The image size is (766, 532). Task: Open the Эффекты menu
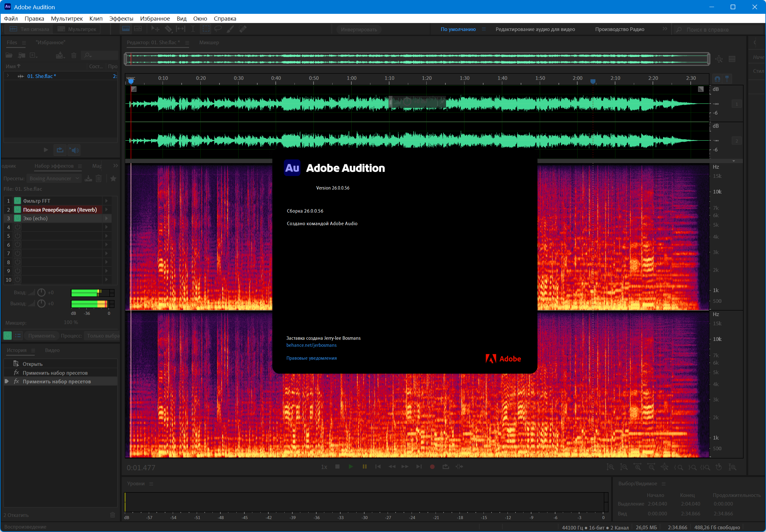pos(121,19)
